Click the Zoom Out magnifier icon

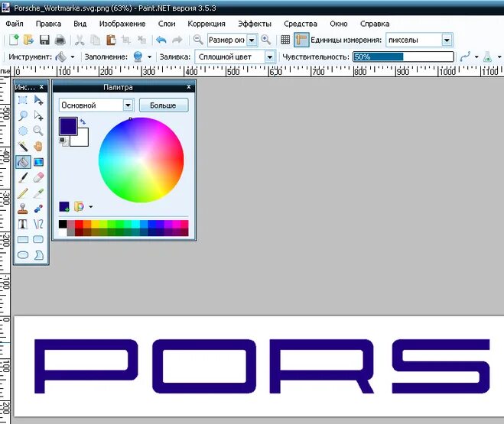(x=197, y=40)
